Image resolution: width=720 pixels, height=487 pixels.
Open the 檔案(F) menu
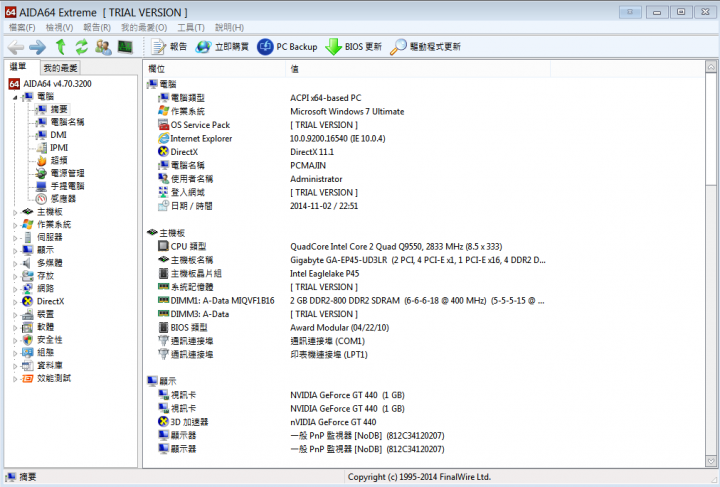point(22,28)
